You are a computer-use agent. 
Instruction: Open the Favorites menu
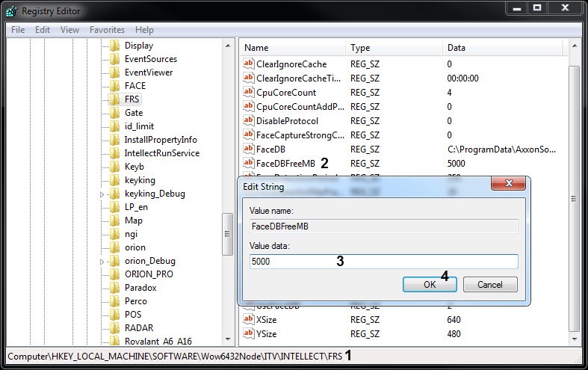pyautogui.click(x=107, y=30)
